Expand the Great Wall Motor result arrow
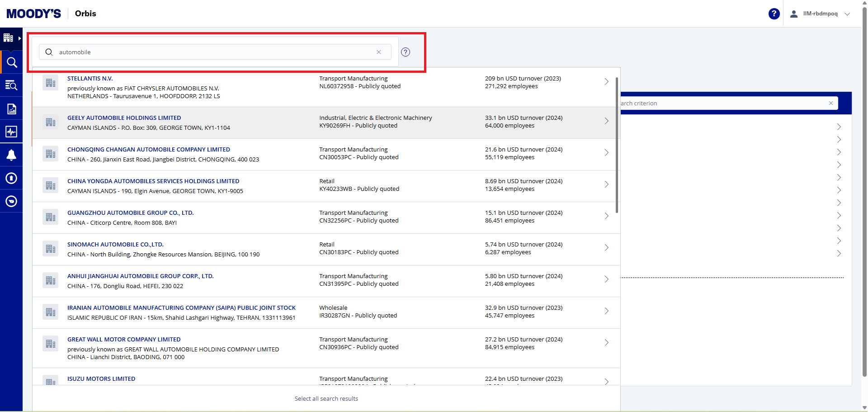The height and width of the screenshot is (412, 868). (x=606, y=343)
